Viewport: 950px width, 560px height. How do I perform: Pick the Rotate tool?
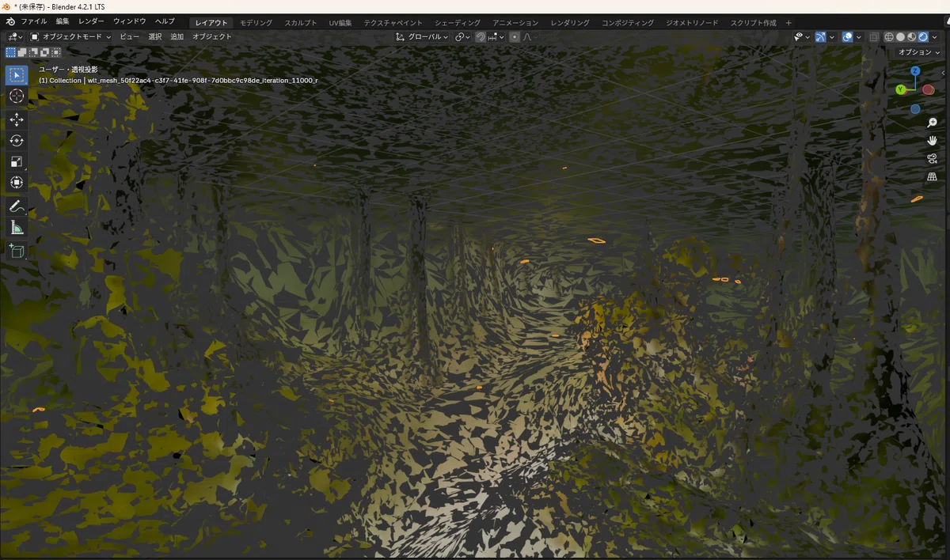(x=17, y=141)
